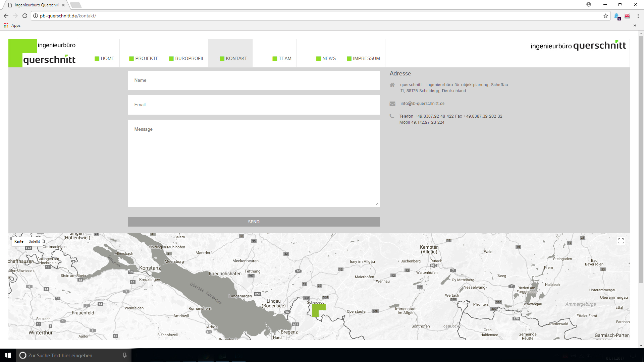Toggle map fullscreen icon
Screen dimensions: 644x362
click(x=621, y=241)
